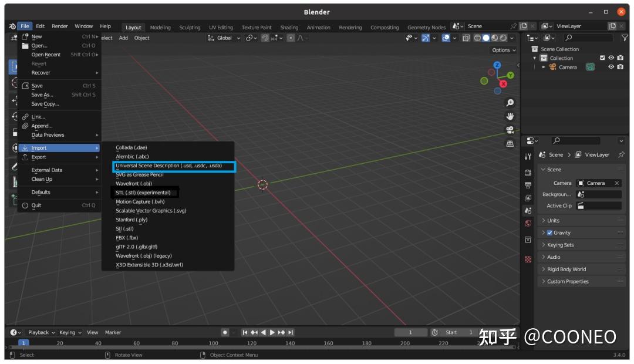Hide Camera with its eye icon
Screen dimensions: 634x364
click(x=611, y=67)
